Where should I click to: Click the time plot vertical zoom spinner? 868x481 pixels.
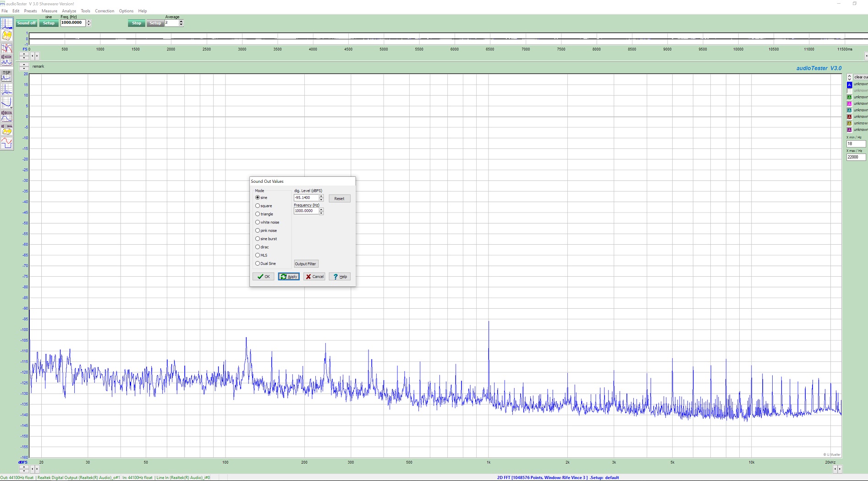click(24, 56)
